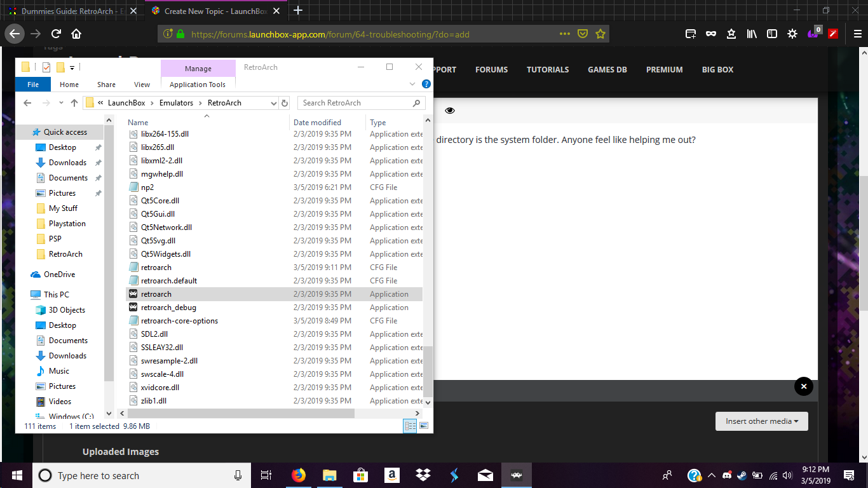Go up one folder level in Explorer
This screenshot has height=488, width=868.
click(74, 103)
